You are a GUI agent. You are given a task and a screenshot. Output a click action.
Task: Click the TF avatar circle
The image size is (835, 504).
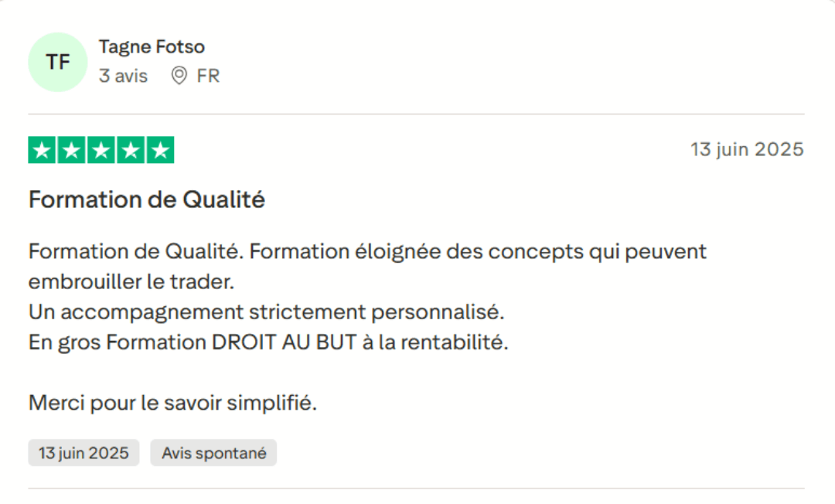point(57,63)
